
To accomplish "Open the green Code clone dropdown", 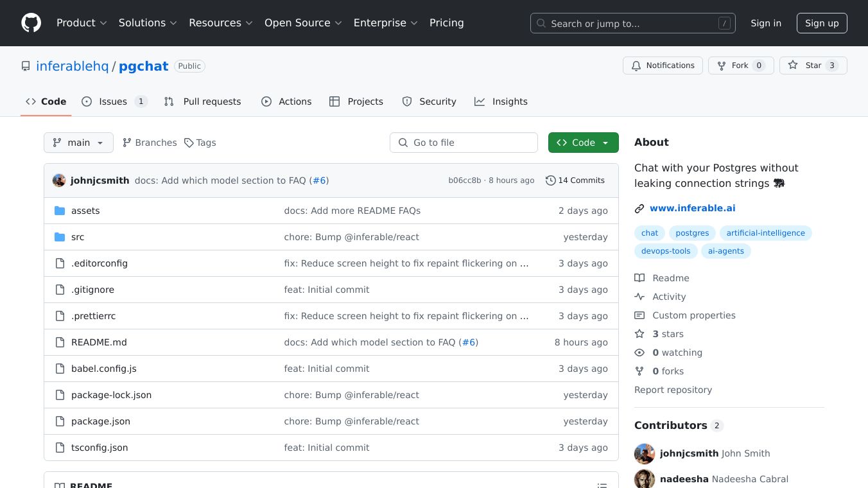I will (583, 143).
